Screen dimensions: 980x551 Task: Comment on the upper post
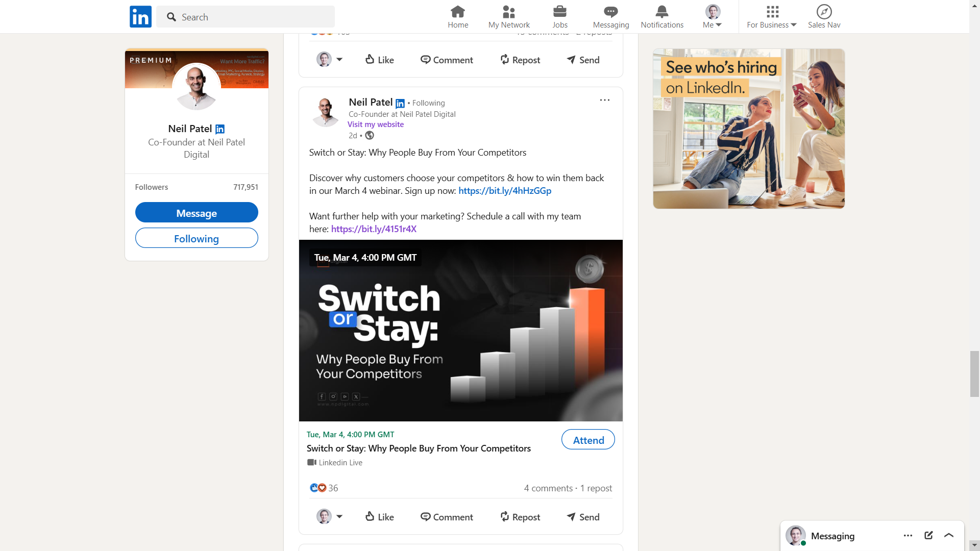click(447, 60)
